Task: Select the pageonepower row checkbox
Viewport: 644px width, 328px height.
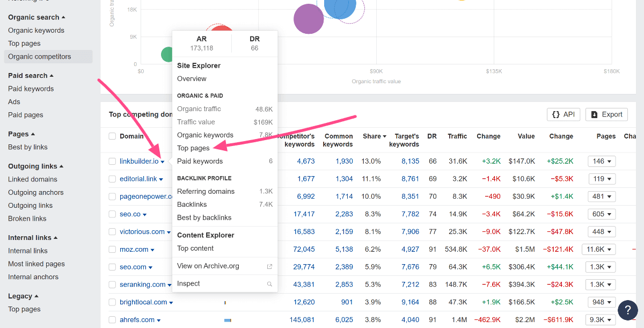Action: tap(112, 196)
